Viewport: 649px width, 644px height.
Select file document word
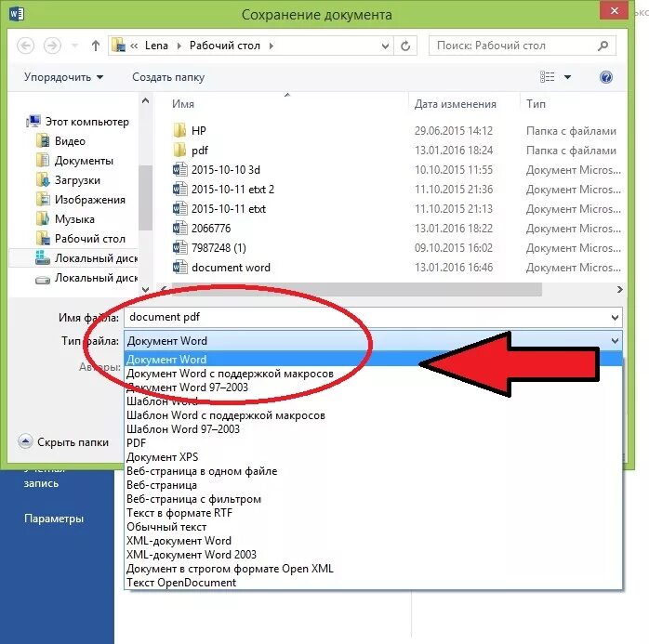coord(221,268)
